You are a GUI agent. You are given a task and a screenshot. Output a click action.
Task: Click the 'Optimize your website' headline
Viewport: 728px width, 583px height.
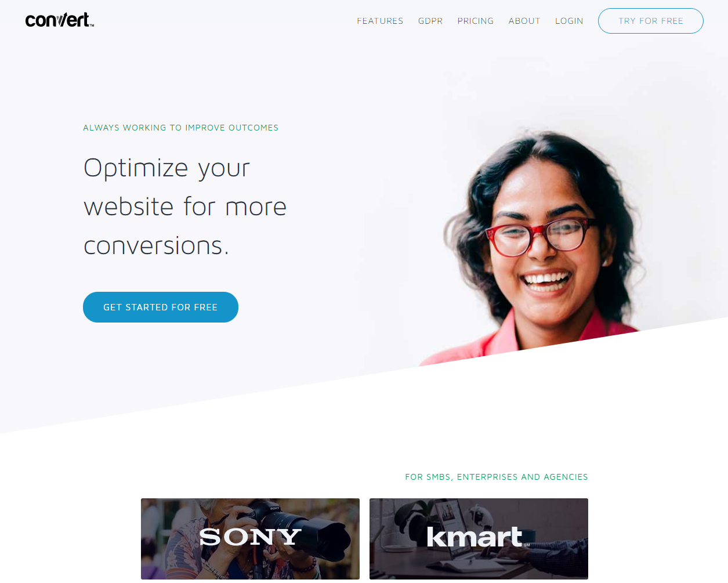[185, 207]
